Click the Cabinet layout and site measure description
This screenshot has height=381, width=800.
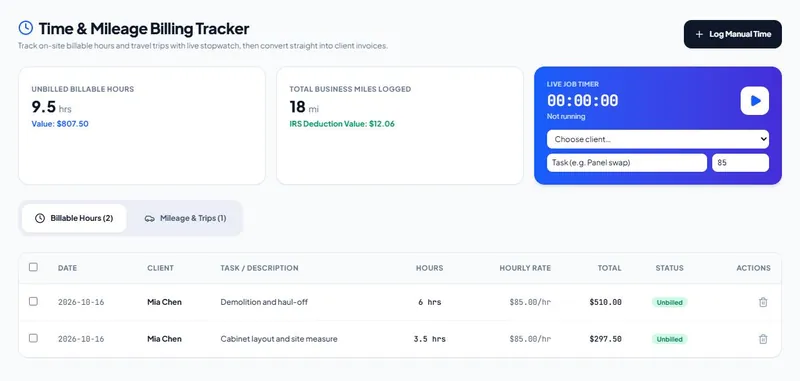point(279,339)
